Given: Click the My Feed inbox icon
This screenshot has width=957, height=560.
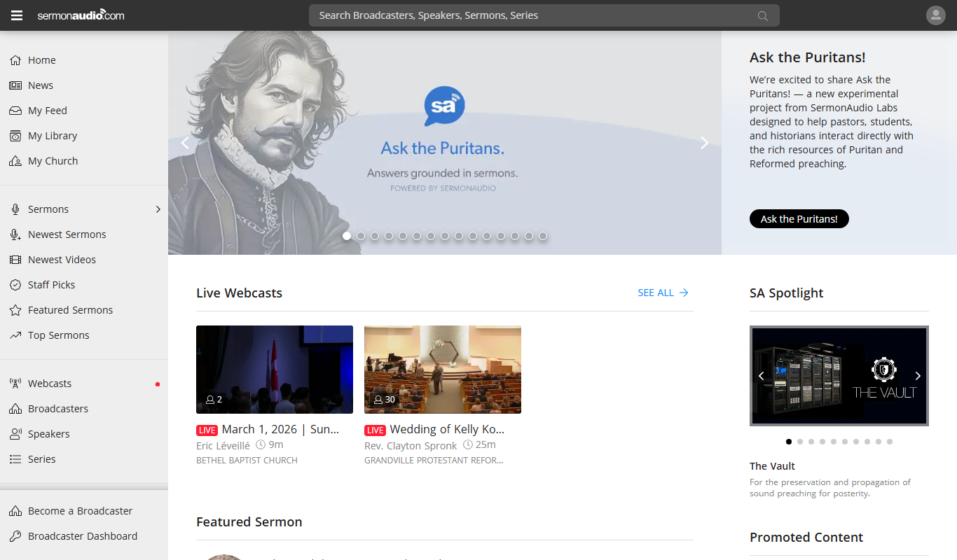Looking at the screenshot, I should (x=15, y=111).
